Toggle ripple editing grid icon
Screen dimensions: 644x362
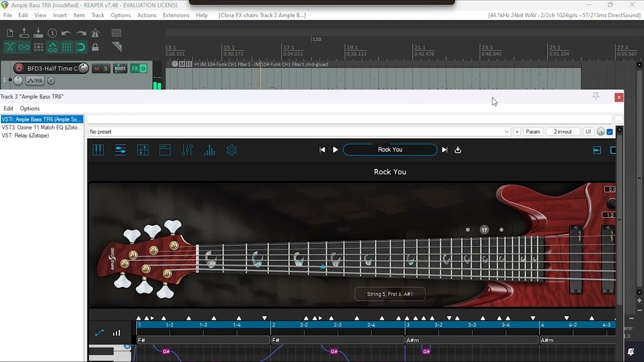pos(38,47)
